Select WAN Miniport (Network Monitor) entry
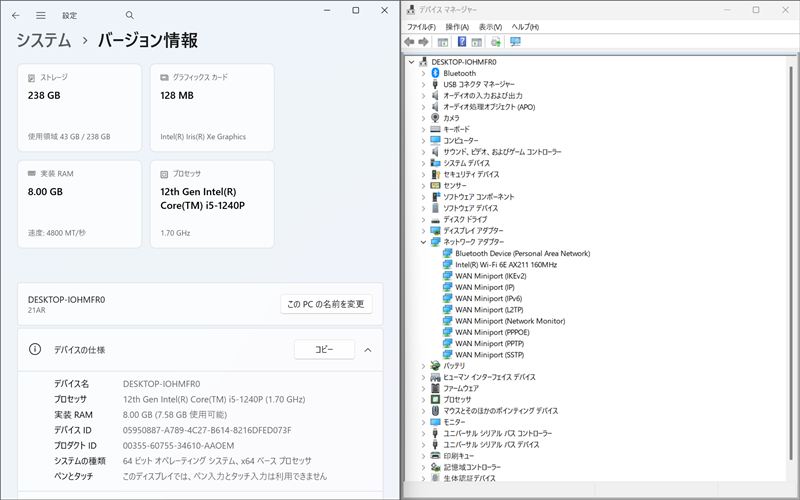 pos(510,321)
